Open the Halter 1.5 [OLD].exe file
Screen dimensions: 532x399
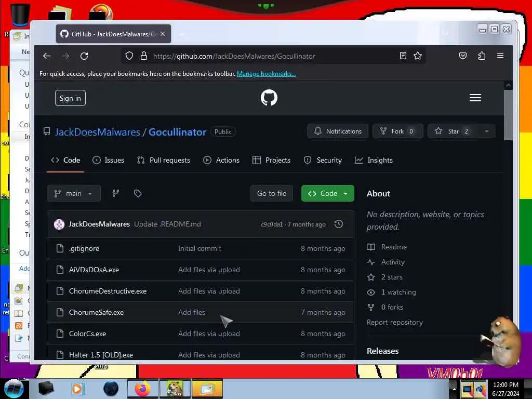click(x=101, y=355)
